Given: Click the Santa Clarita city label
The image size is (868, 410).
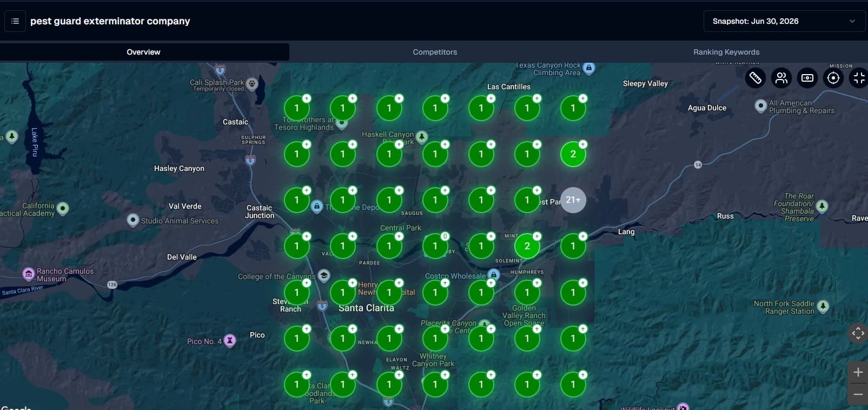Looking at the screenshot, I should (x=366, y=308).
